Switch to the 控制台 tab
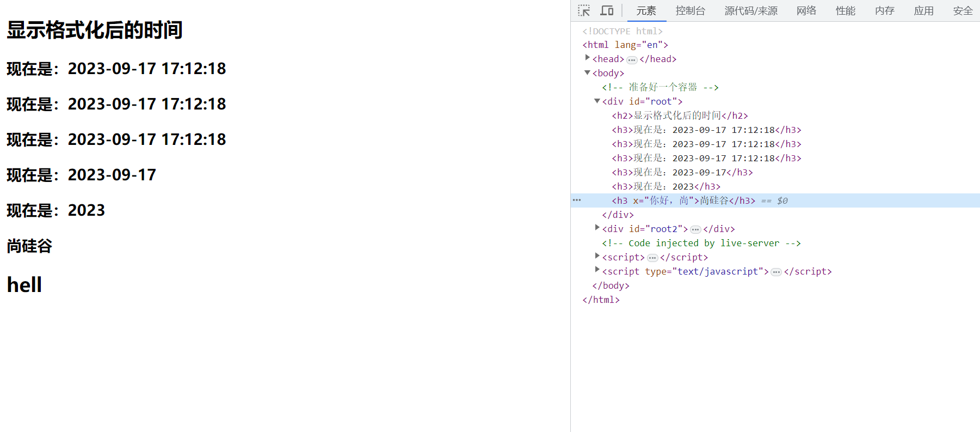Viewport: 980px width, 432px height. pos(690,11)
